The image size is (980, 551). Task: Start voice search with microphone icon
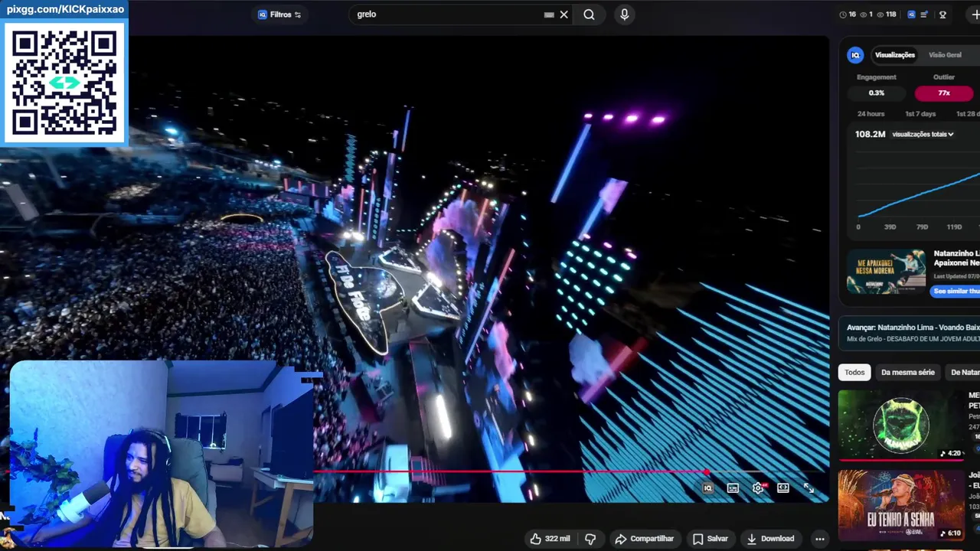click(x=625, y=15)
